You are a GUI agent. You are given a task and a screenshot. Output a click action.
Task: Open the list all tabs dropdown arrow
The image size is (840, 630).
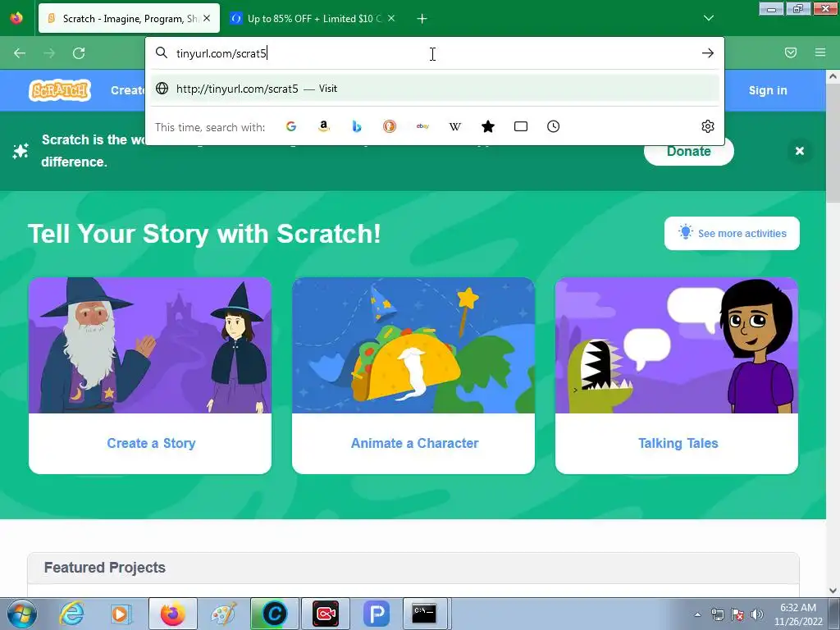pos(709,18)
